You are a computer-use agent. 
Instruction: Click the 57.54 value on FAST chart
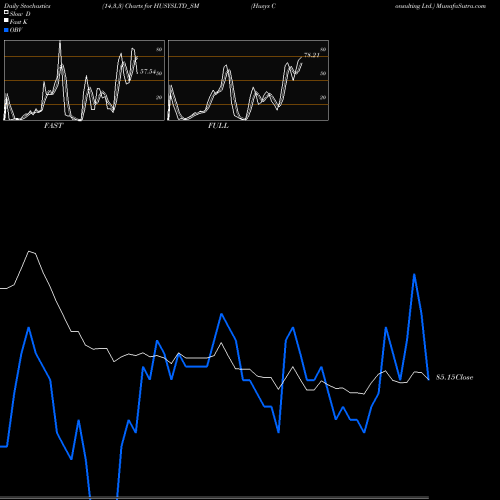point(148,71)
